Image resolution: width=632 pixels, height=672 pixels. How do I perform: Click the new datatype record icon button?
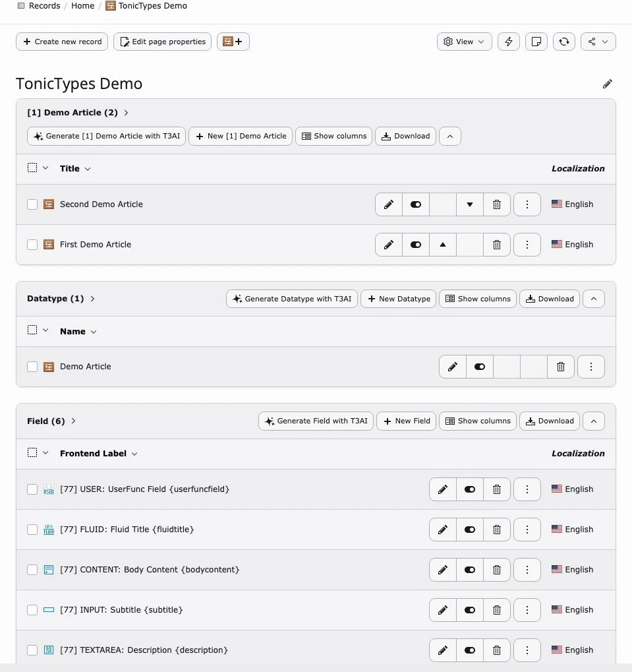coord(233,42)
